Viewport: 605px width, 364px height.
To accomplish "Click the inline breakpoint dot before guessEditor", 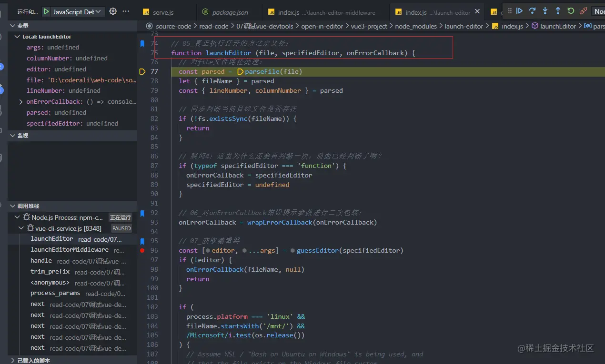I will [x=292, y=251].
